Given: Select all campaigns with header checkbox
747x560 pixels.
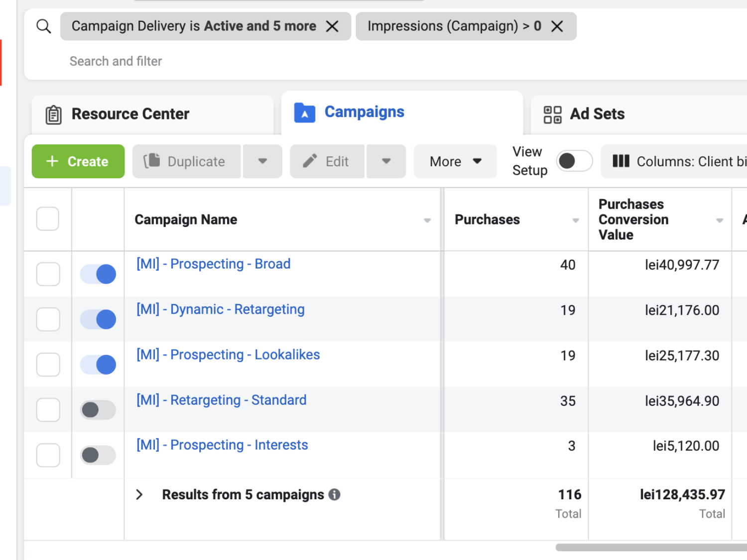Looking at the screenshot, I should [x=48, y=219].
